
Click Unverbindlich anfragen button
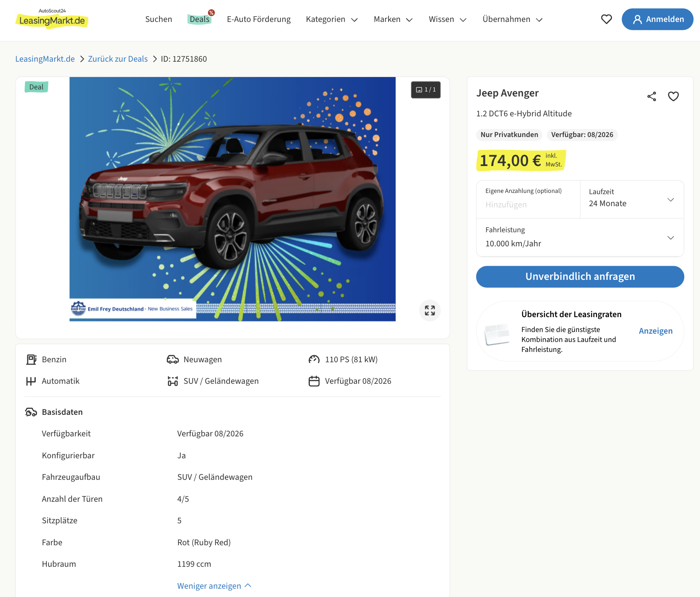(x=580, y=277)
